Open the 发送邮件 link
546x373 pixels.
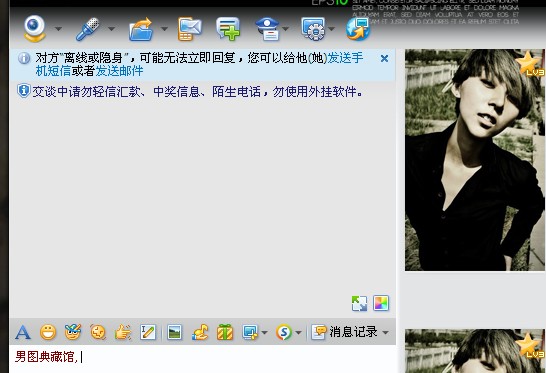119,71
